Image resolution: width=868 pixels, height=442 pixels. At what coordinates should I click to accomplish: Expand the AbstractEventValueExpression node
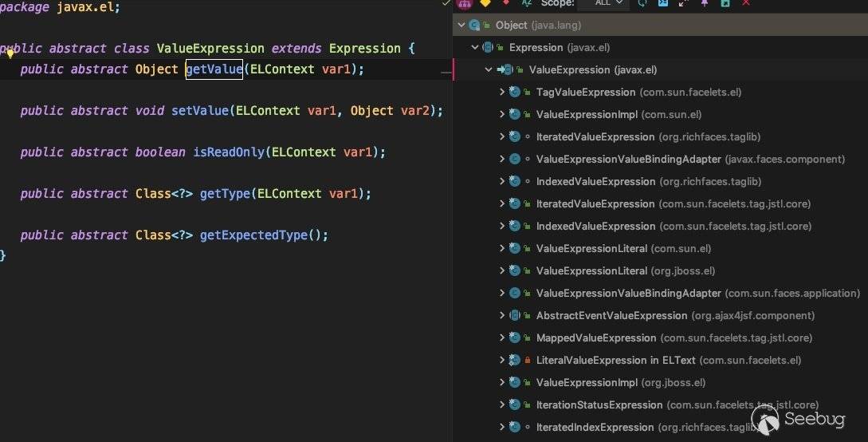tap(501, 315)
